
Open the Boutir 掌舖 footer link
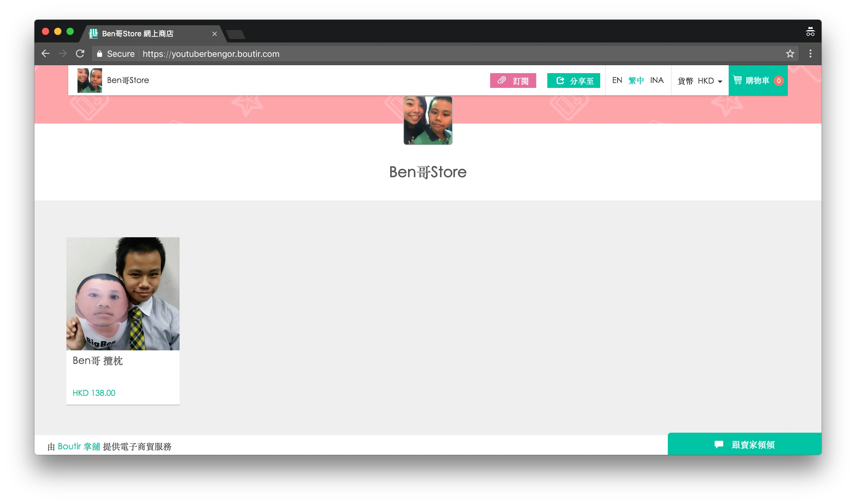(x=79, y=446)
